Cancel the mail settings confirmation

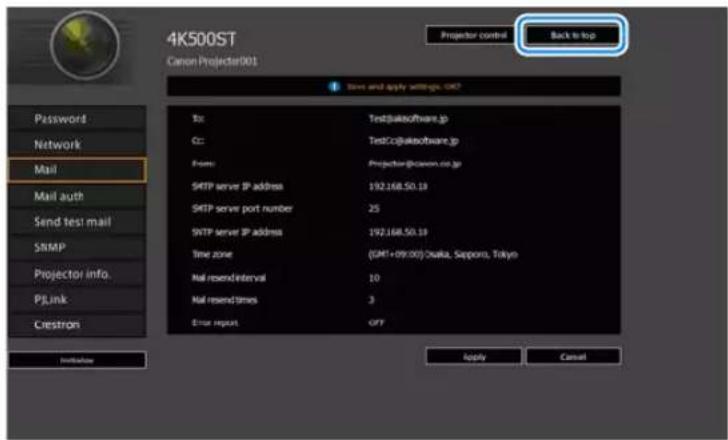pos(573,356)
